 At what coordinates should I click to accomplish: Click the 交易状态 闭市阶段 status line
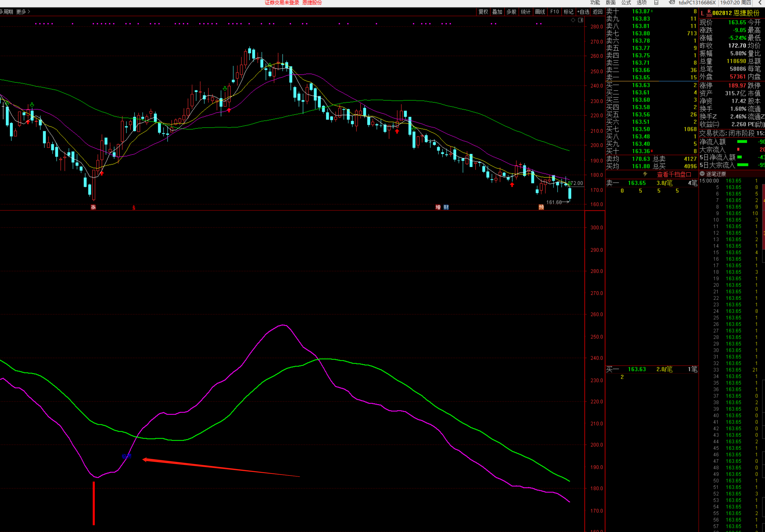click(732, 133)
